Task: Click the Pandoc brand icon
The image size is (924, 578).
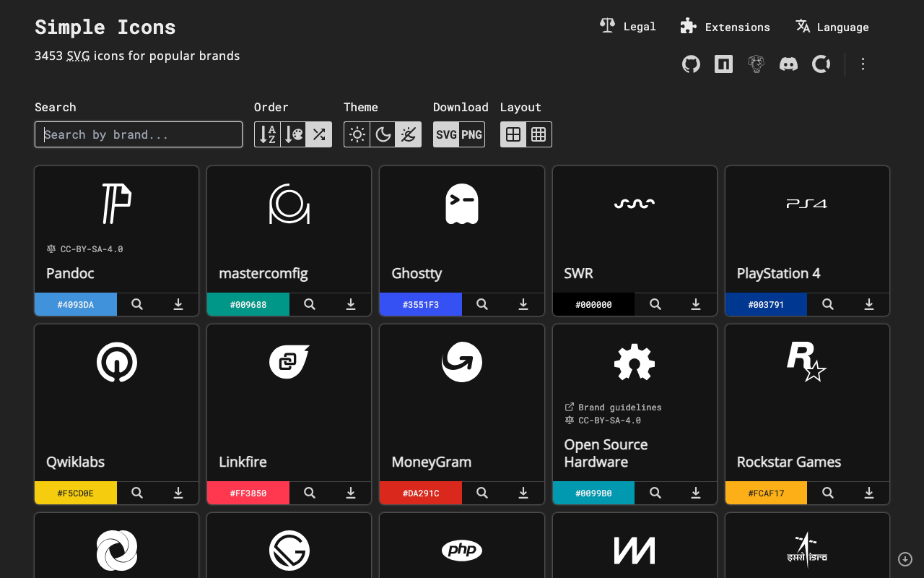Action: 117,204
